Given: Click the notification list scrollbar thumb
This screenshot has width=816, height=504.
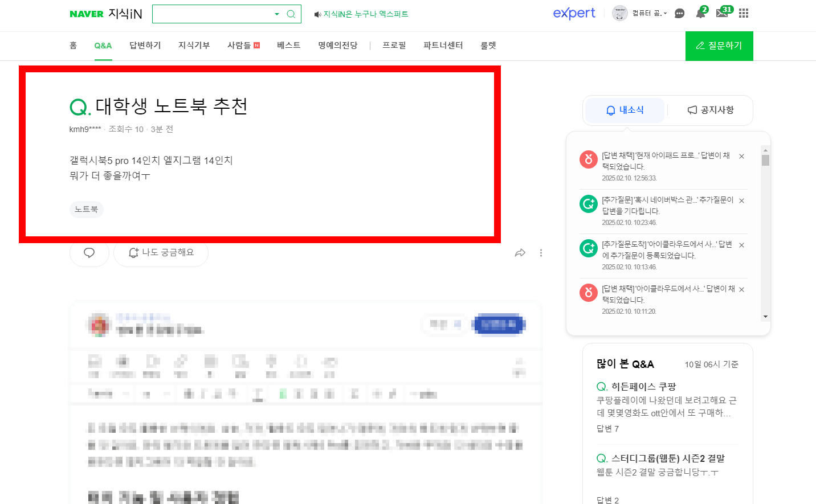Looking at the screenshot, I should pyautogui.click(x=765, y=160).
